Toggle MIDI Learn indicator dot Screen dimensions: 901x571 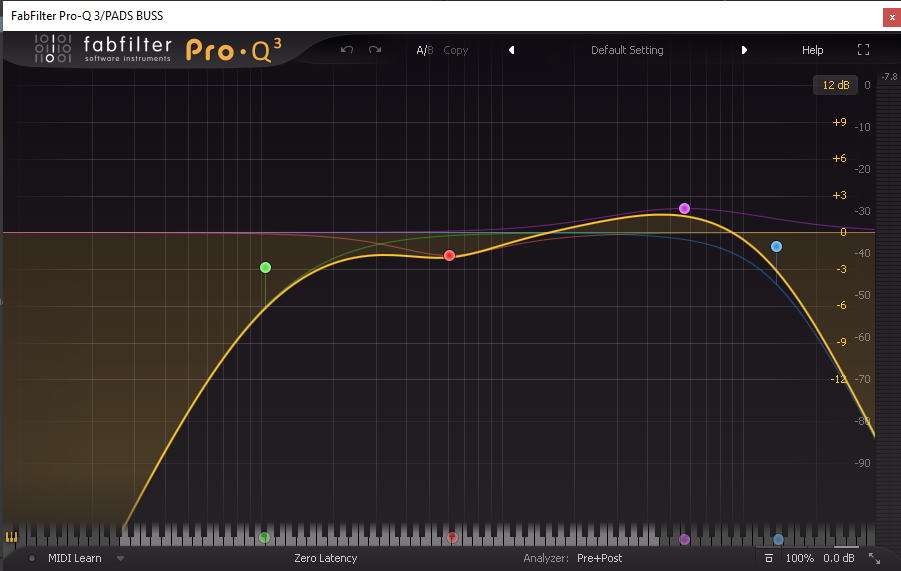pyautogui.click(x=32, y=558)
